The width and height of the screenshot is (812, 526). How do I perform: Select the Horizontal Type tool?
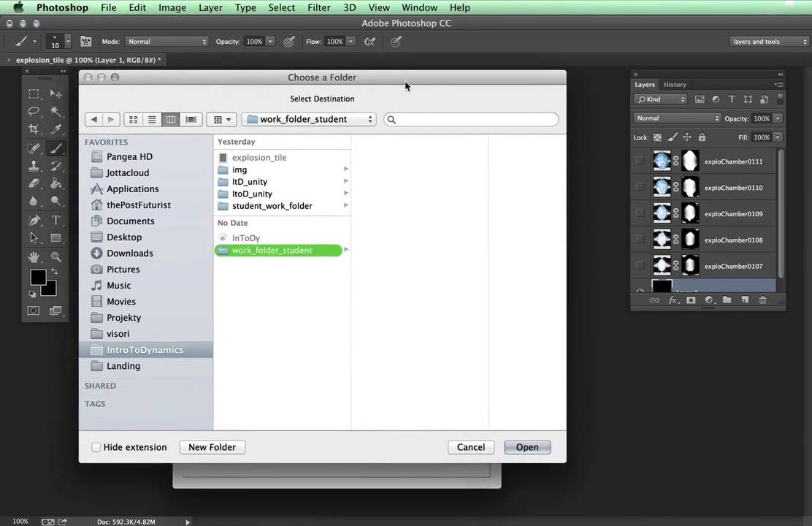coord(56,220)
